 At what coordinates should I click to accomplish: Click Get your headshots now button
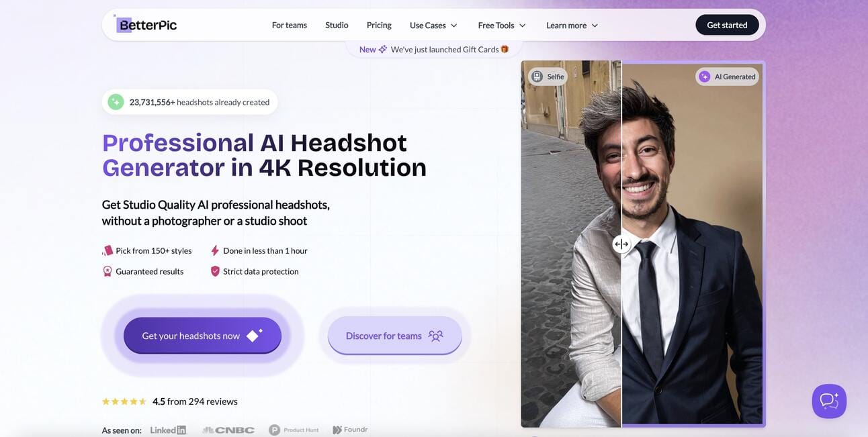click(x=202, y=336)
